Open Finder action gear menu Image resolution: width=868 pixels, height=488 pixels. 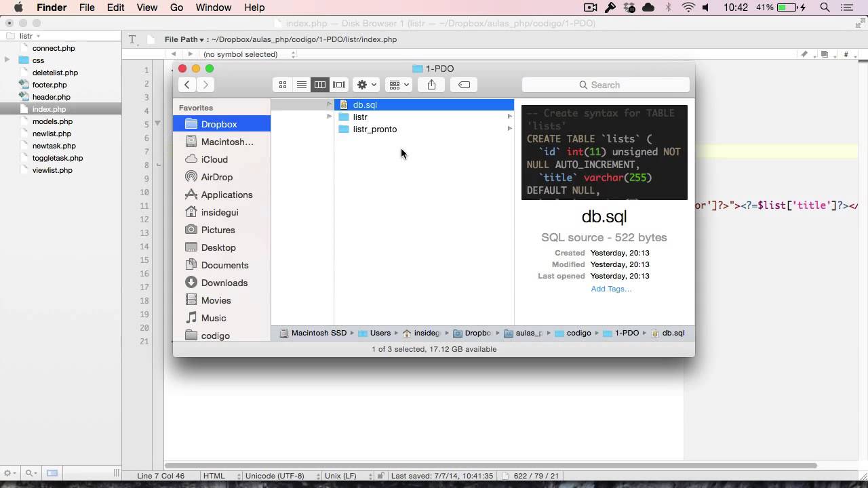pos(366,85)
